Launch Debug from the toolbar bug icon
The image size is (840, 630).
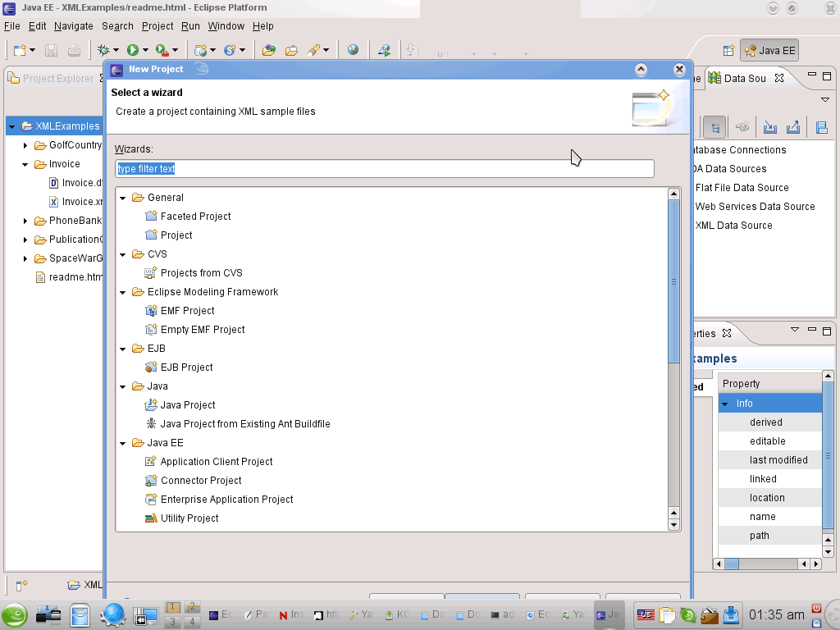tap(102, 50)
